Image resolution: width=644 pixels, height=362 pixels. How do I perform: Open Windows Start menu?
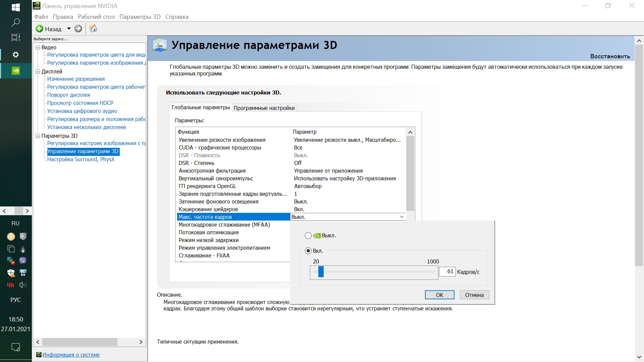(16, 7)
